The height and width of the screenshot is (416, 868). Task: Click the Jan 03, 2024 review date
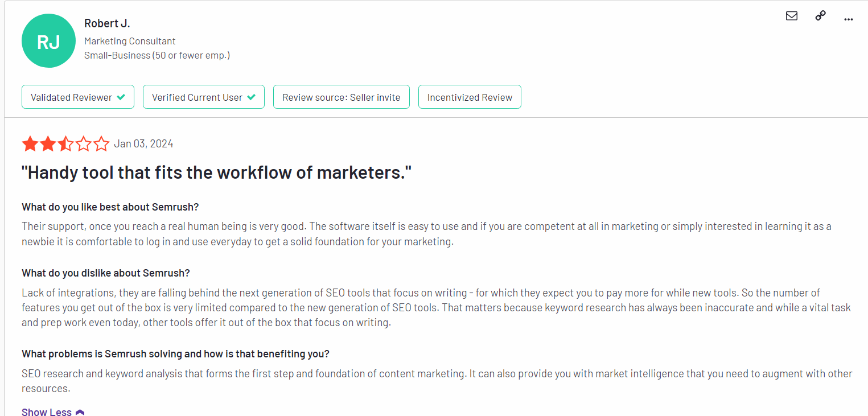pyautogui.click(x=143, y=143)
